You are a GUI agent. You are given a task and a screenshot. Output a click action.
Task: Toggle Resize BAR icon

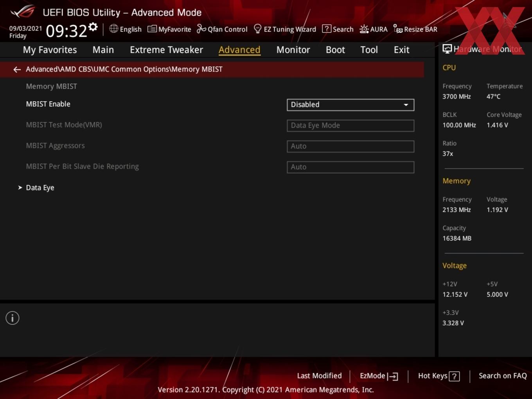coord(398,29)
